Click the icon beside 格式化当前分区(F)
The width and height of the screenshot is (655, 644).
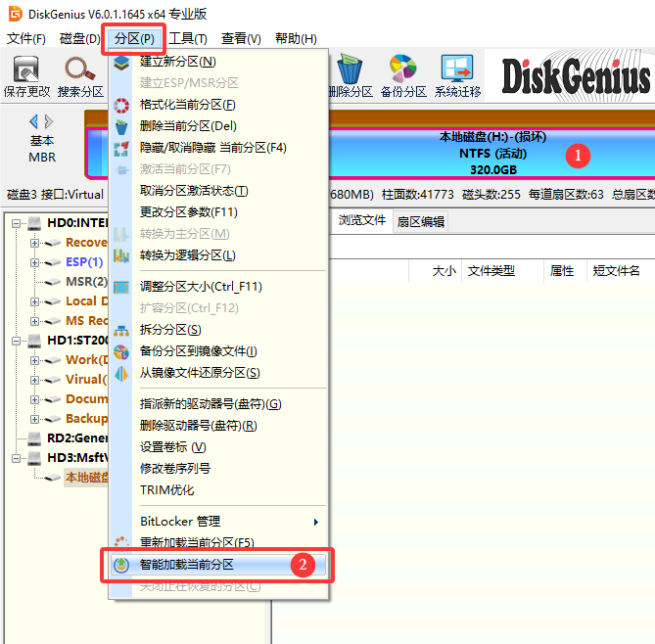coord(121,106)
